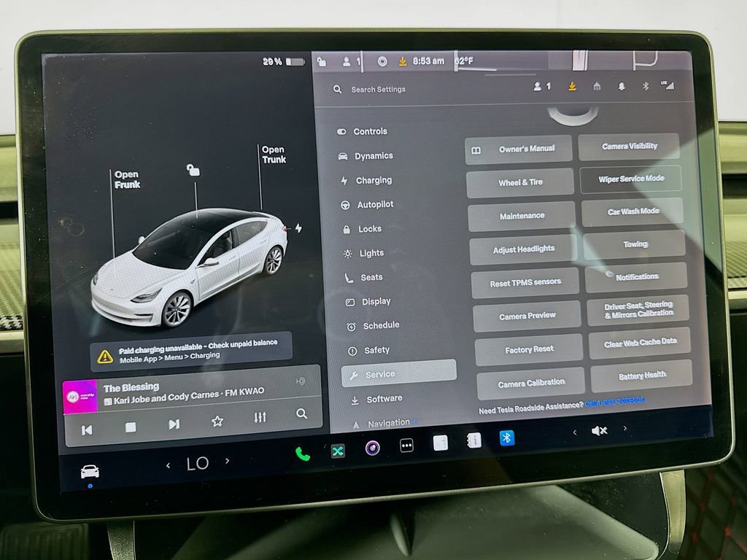This screenshot has width=747, height=560.
Task: Open the Schedule settings menu
Action: pos(373,326)
